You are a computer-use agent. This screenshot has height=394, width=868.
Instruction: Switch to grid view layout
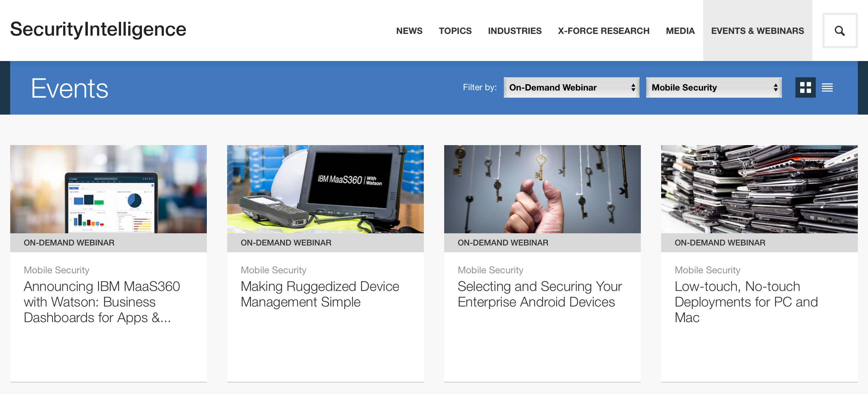805,87
